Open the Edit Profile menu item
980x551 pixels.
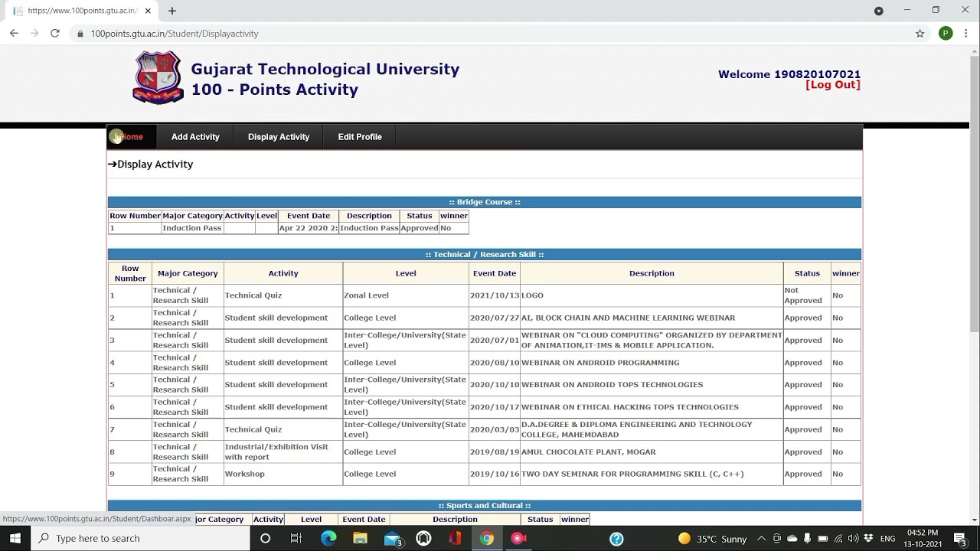360,137
